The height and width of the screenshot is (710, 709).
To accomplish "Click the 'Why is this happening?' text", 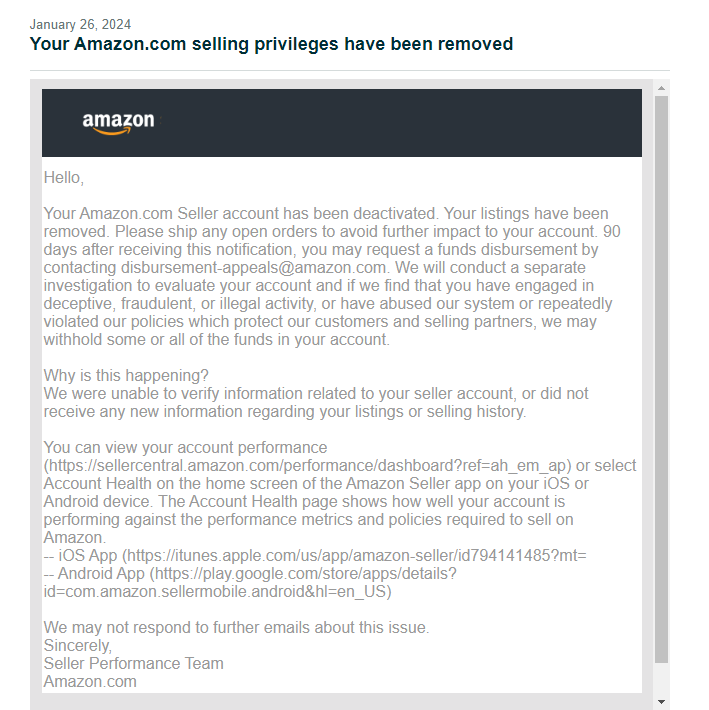I will (x=126, y=375).
